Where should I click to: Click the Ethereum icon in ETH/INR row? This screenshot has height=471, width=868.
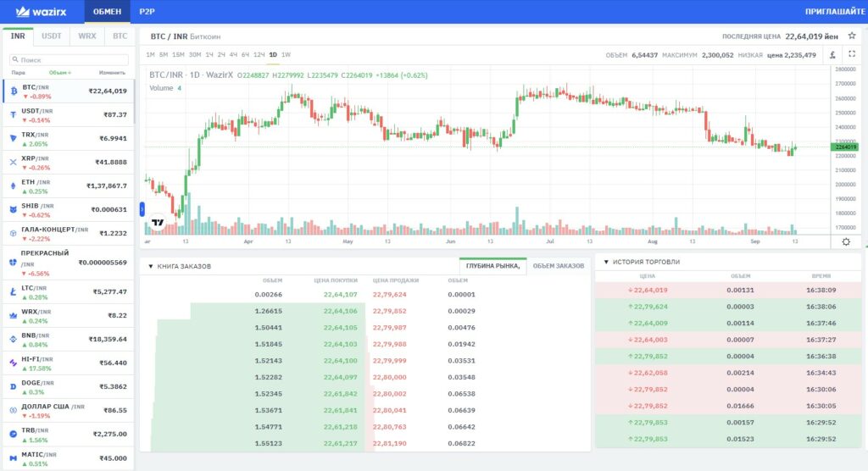click(14, 186)
